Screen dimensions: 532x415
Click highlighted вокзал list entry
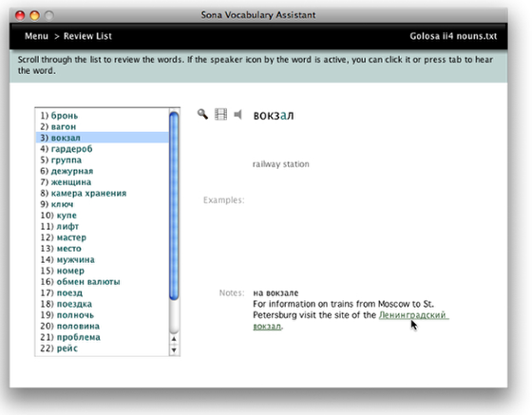[103, 138]
